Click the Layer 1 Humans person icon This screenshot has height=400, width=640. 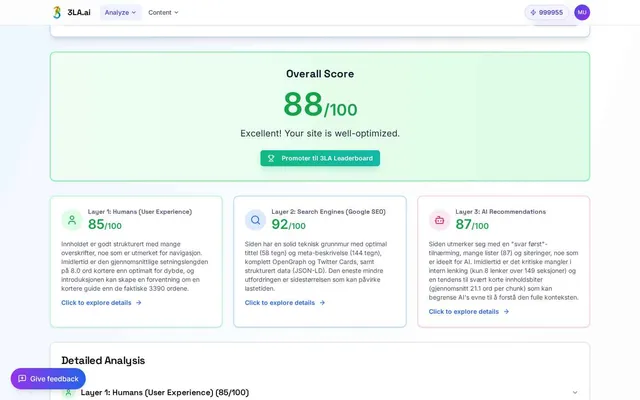point(72,220)
